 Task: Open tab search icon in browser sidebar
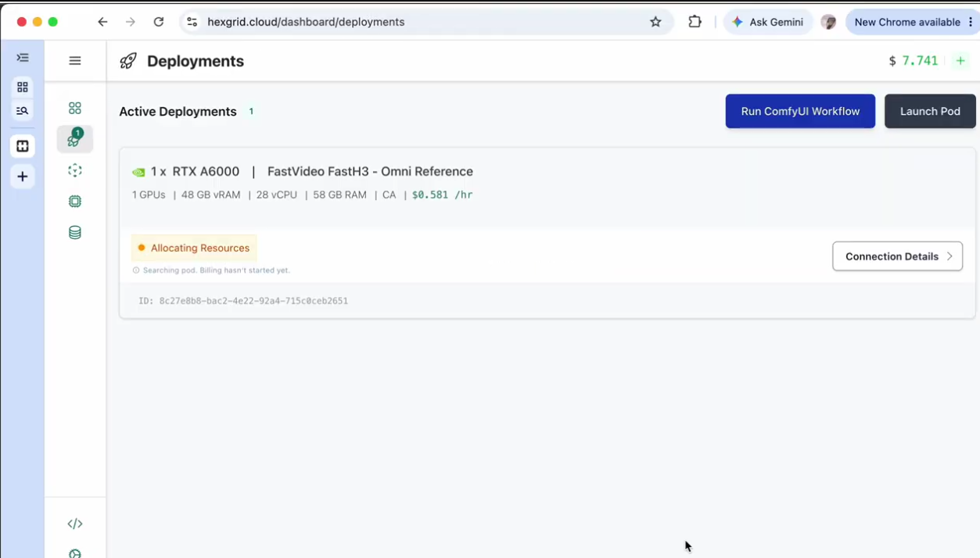[23, 111]
